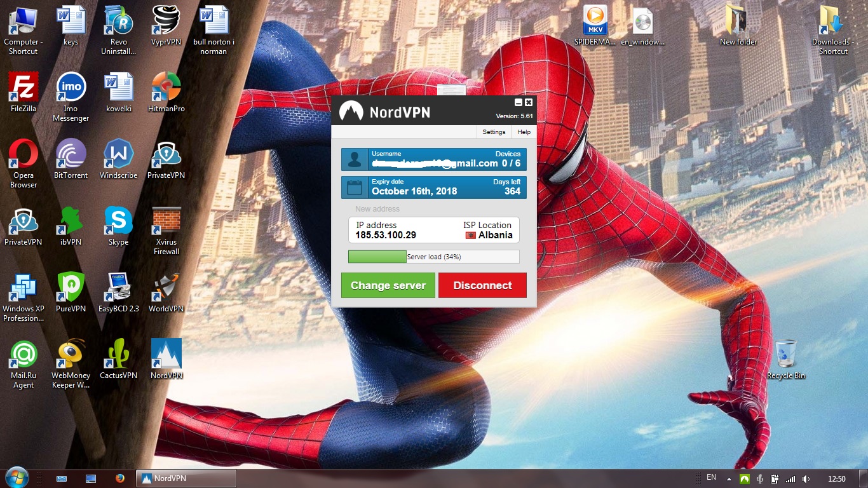Select the Imo Messenger desktop icon
Viewport: 868px width, 488px height.
[71, 97]
